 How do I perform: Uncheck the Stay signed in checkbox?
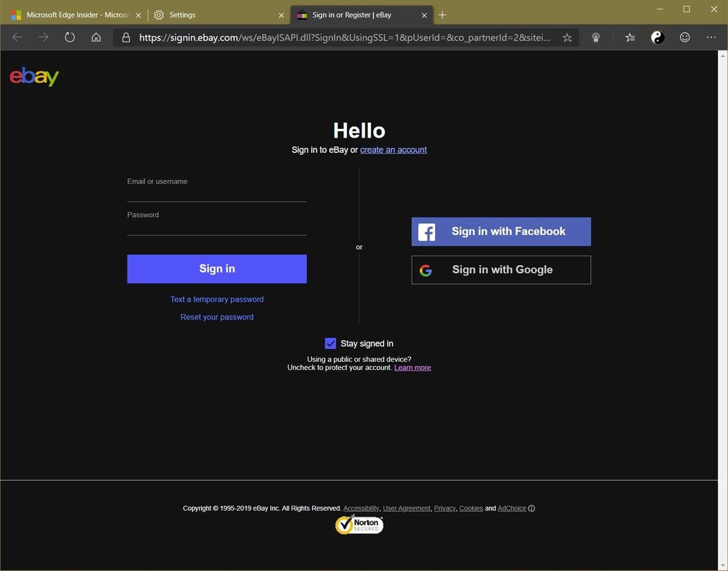coord(330,343)
